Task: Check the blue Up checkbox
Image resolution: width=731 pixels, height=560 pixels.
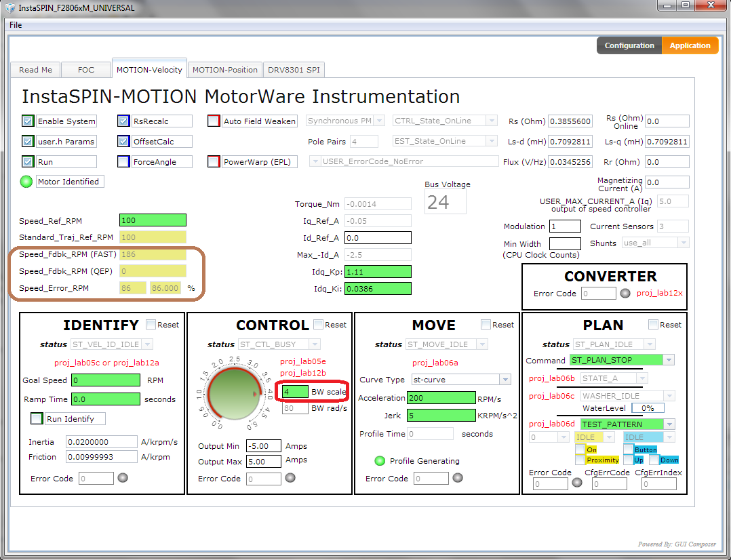Action: pyautogui.click(x=629, y=460)
